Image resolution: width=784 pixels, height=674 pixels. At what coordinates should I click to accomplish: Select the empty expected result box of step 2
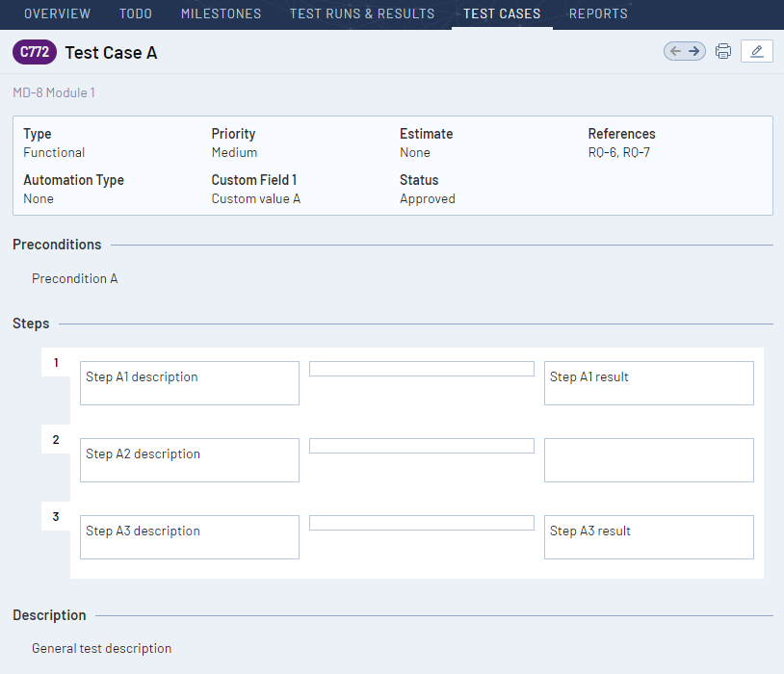coord(648,459)
